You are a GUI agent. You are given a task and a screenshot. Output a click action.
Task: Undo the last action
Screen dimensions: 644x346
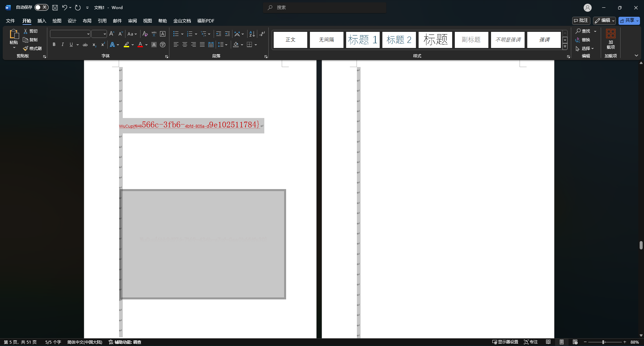[64, 7]
